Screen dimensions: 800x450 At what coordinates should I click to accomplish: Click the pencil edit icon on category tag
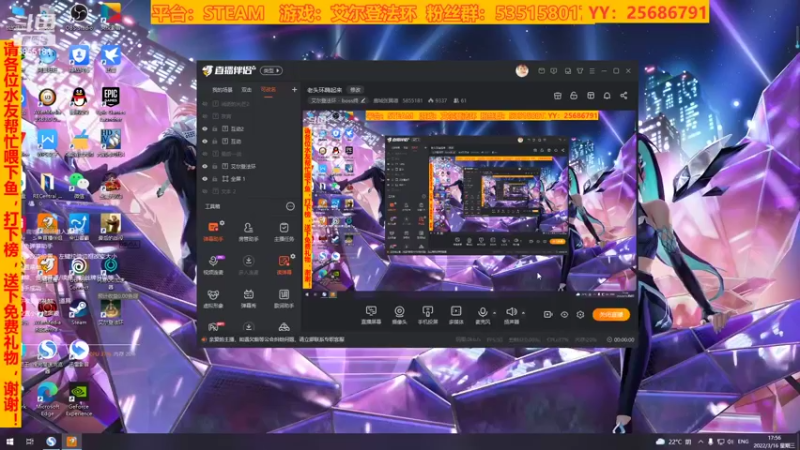tap(363, 101)
